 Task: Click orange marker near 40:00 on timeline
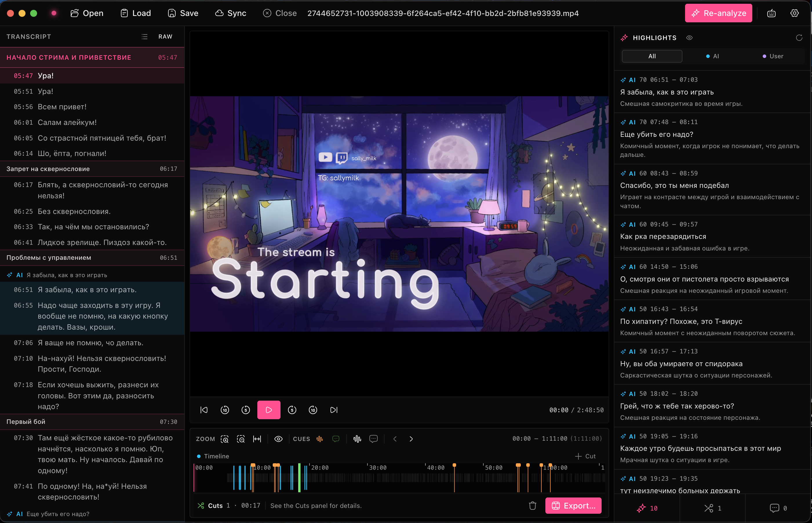tap(454, 478)
